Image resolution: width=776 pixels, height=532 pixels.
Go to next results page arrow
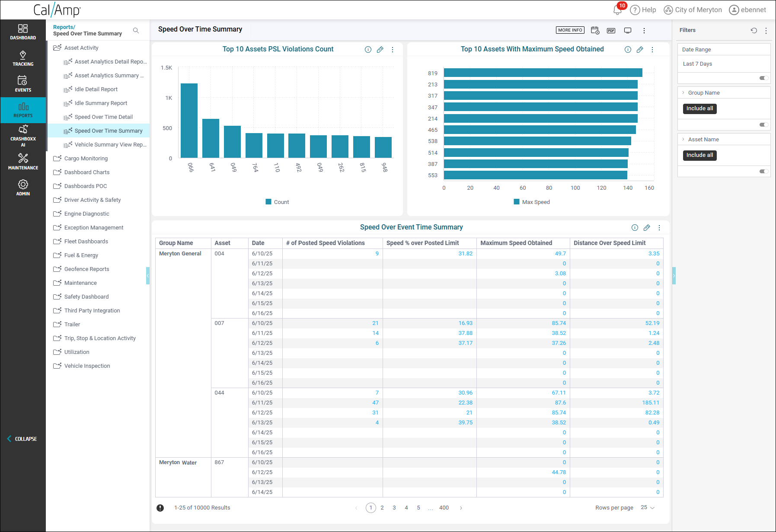(461, 508)
